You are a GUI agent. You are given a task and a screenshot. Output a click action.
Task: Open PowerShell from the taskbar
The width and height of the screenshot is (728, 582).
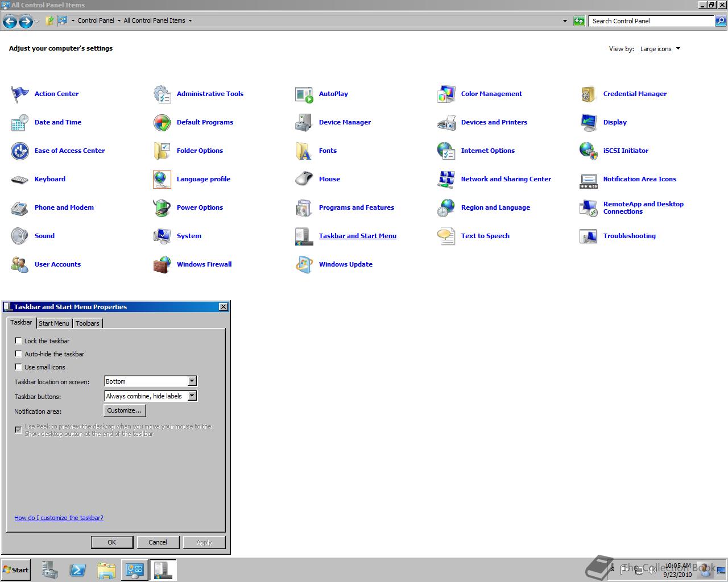(x=78, y=570)
